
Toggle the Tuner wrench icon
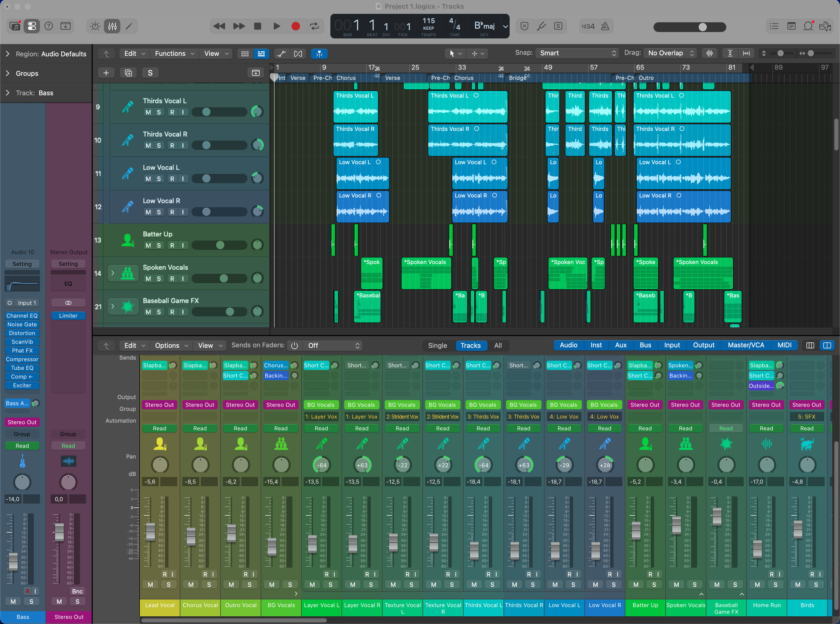pos(541,26)
